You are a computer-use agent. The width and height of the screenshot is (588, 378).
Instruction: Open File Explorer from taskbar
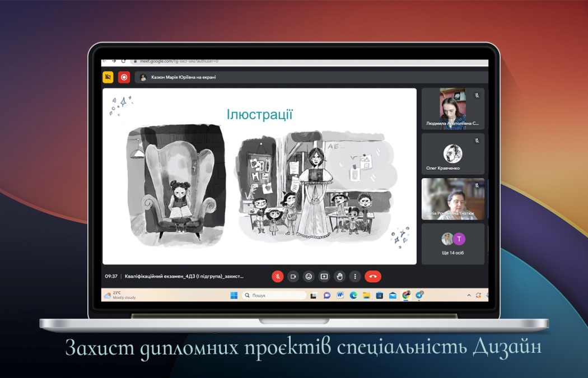[x=366, y=296]
